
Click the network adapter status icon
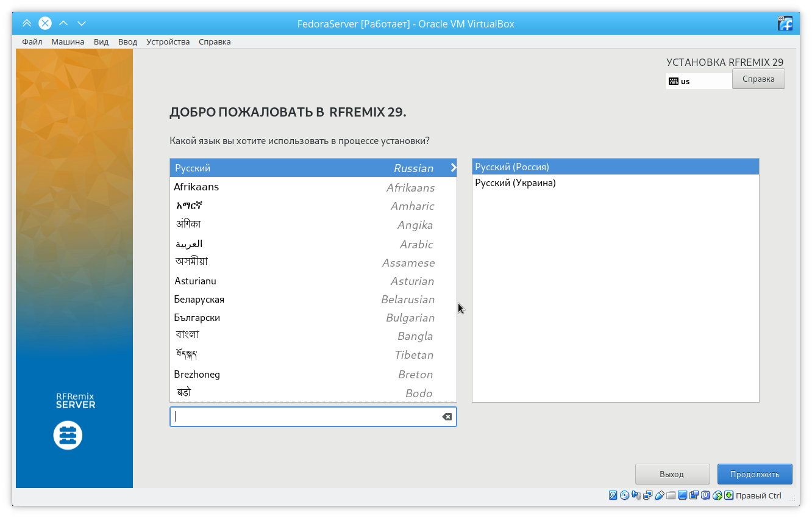click(647, 495)
